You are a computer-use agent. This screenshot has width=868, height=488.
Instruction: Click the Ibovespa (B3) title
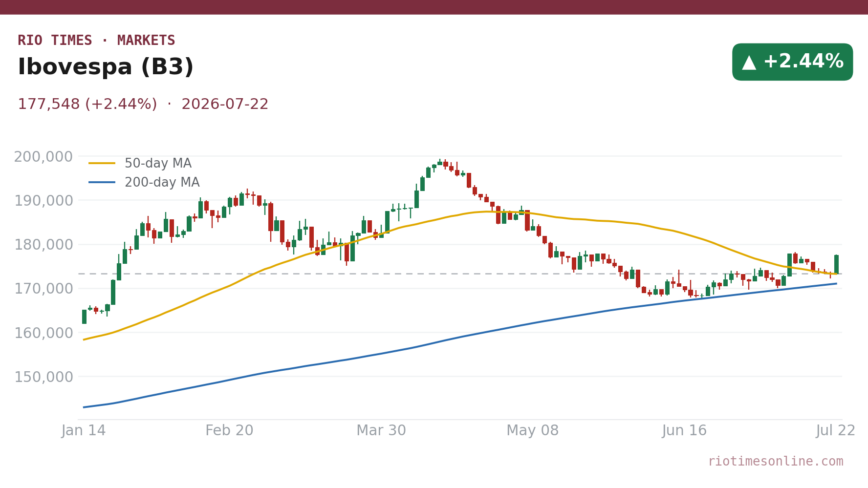106,67
